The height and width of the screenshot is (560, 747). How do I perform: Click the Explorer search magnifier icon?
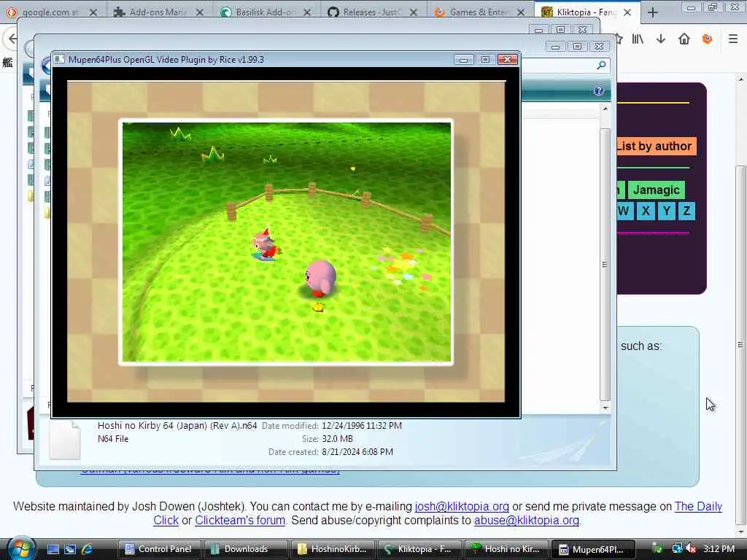pos(601,65)
